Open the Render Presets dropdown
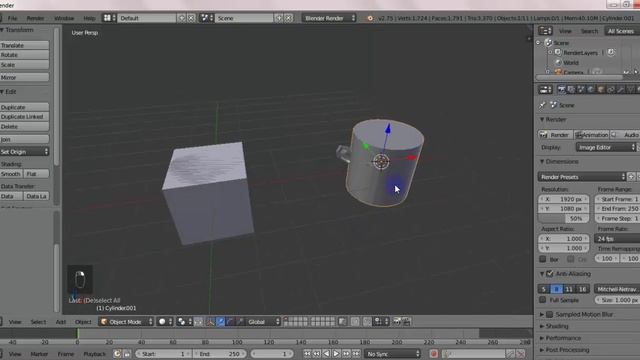 (582, 177)
